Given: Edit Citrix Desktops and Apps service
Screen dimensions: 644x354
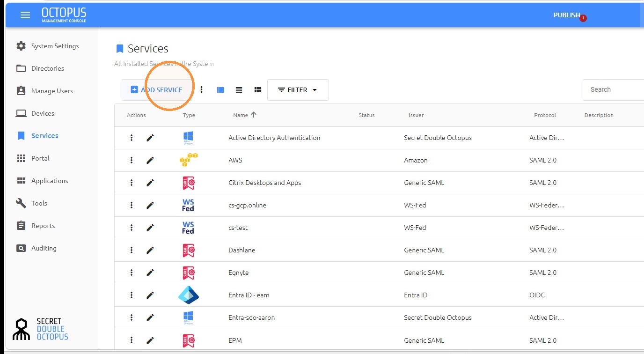Looking at the screenshot, I should point(150,183).
